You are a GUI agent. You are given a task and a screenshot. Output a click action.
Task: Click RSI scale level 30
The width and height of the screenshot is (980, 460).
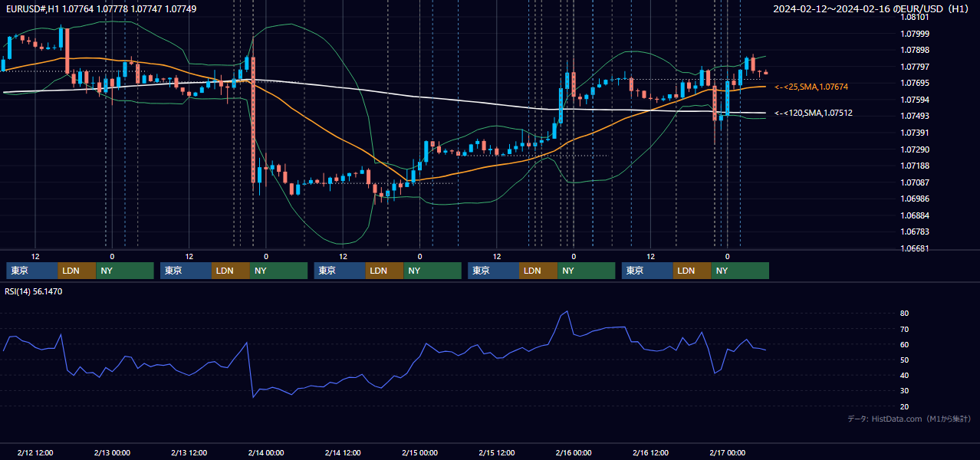click(x=905, y=390)
